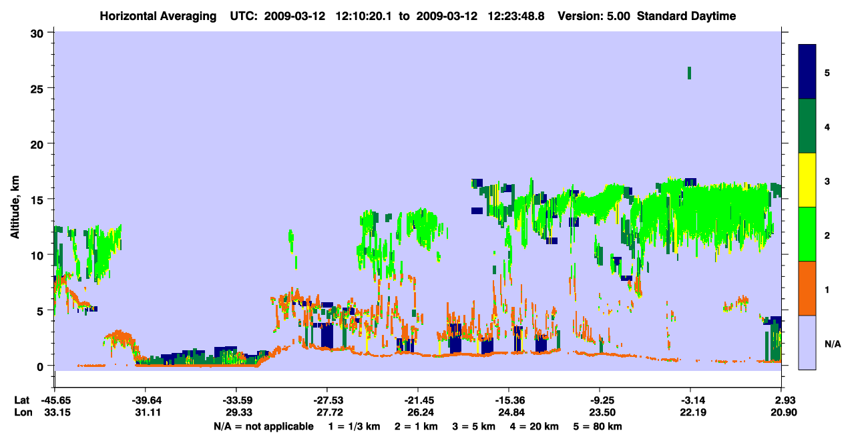The height and width of the screenshot is (445, 868).
Task: Click the 'Standard Daytime' text
Action: pyautogui.click(x=686, y=16)
